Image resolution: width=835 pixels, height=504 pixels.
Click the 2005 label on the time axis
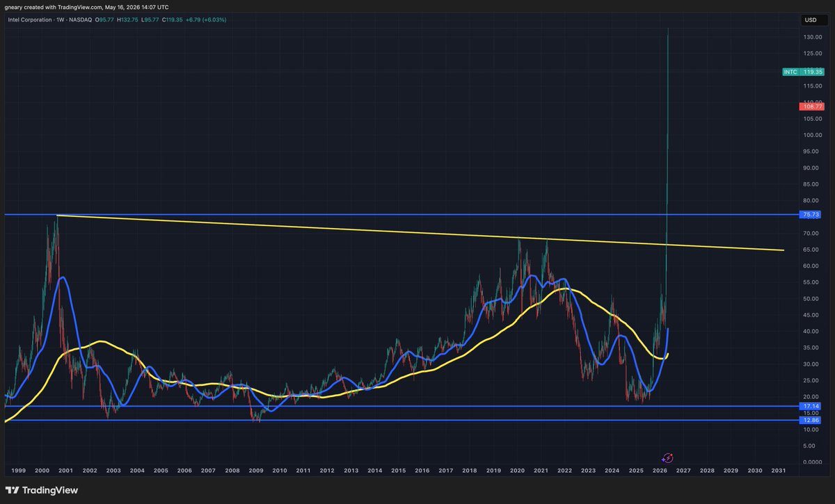click(x=161, y=471)
